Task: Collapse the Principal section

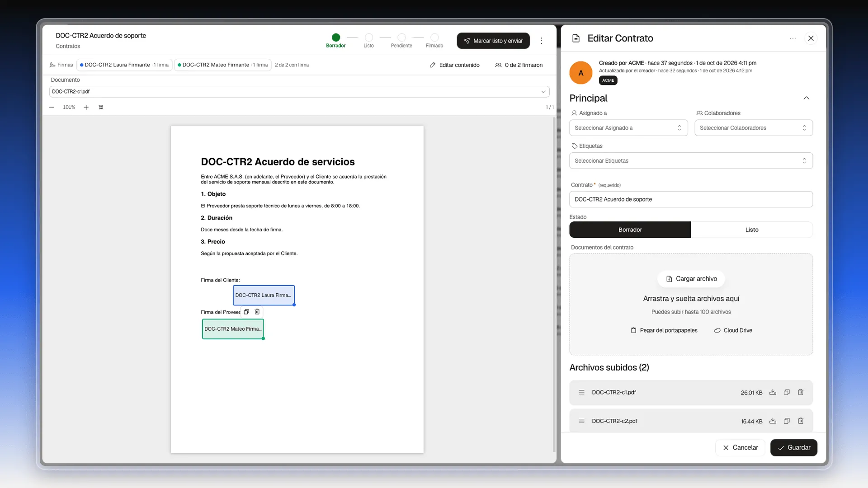Action: [x=806, y=98]
